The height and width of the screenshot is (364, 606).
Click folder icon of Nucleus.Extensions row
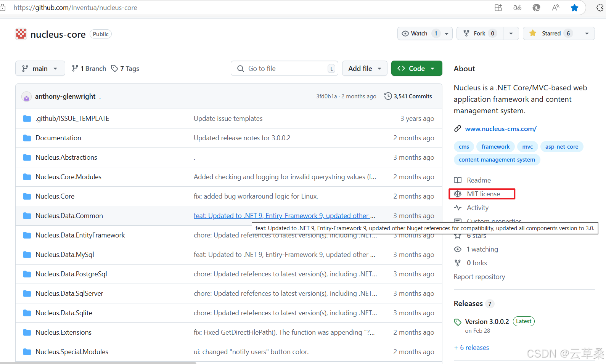tap(27, 332)
